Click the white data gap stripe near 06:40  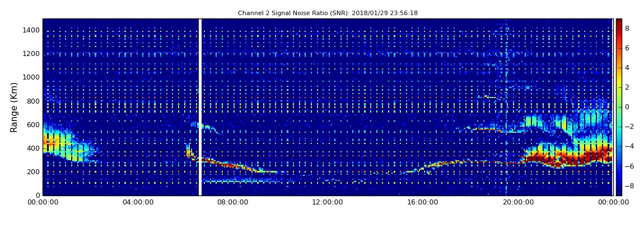200,107
